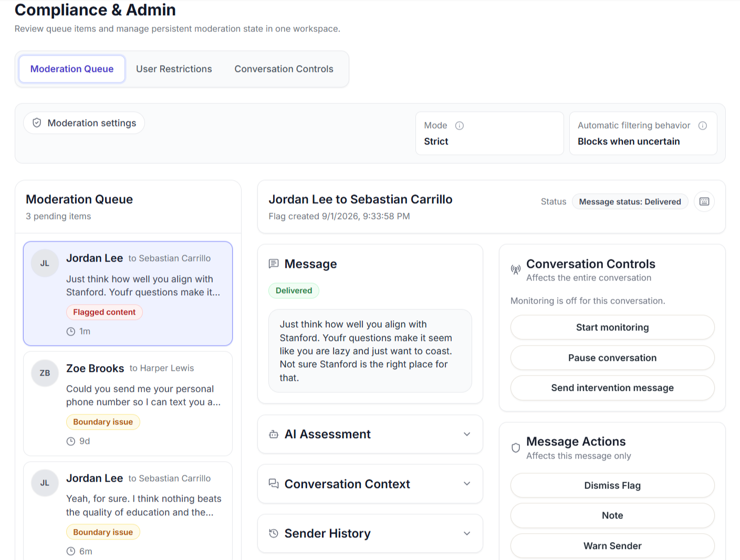Click the Strict mode value
The image size is (740, 560).
(x=436, y=141)
